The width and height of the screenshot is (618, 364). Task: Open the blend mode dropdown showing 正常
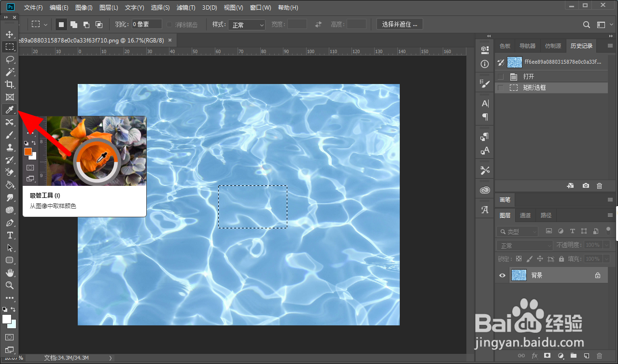525,246
